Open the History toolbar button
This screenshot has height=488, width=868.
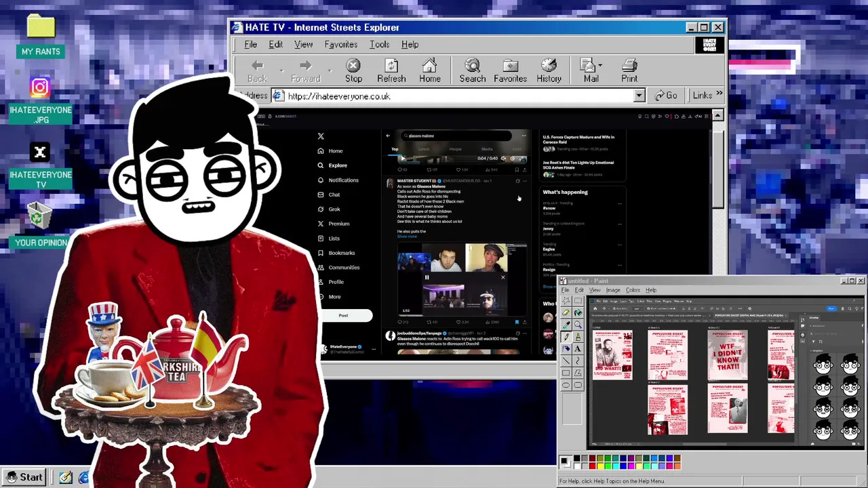click(549, 70)
